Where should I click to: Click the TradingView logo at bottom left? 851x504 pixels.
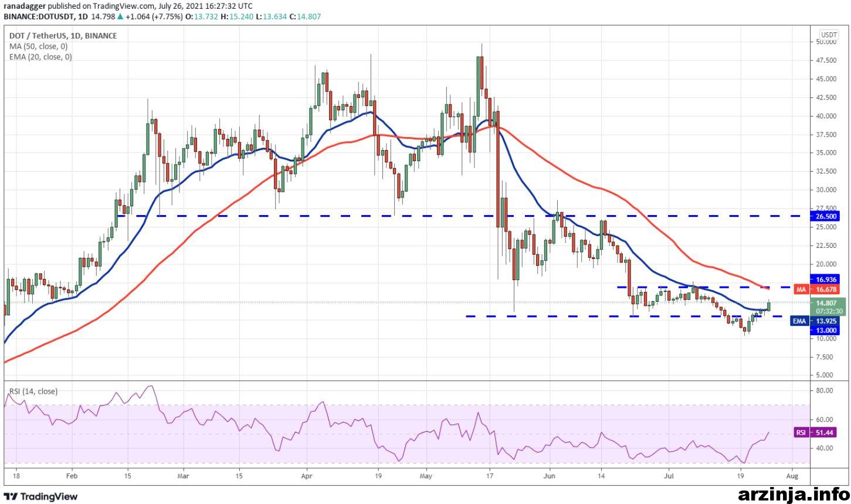41,496
